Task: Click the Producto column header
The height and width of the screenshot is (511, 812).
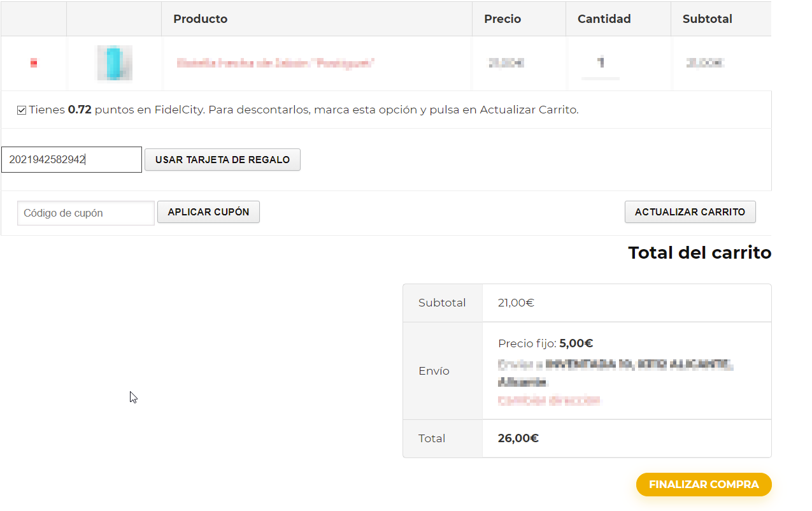Action: (200, 19)
